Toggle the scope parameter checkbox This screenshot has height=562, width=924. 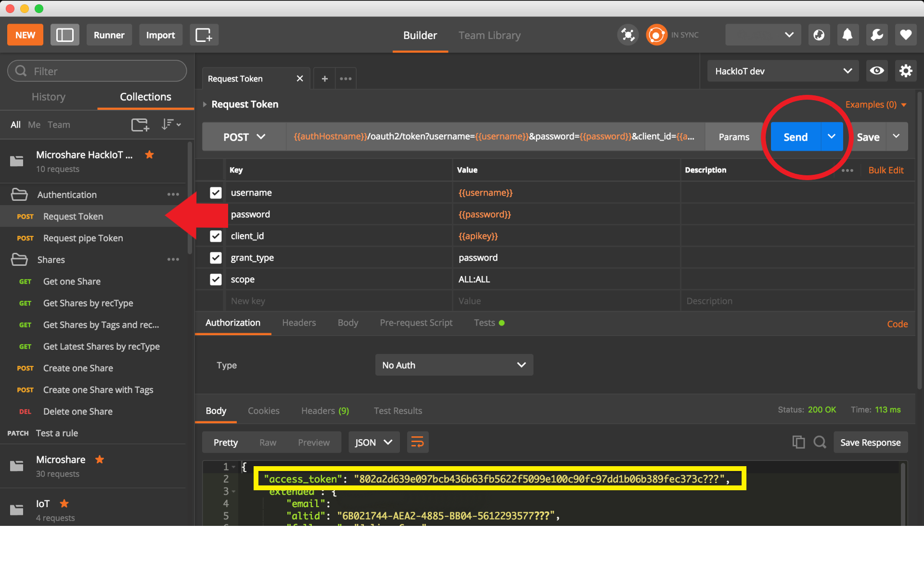(216, 279)
